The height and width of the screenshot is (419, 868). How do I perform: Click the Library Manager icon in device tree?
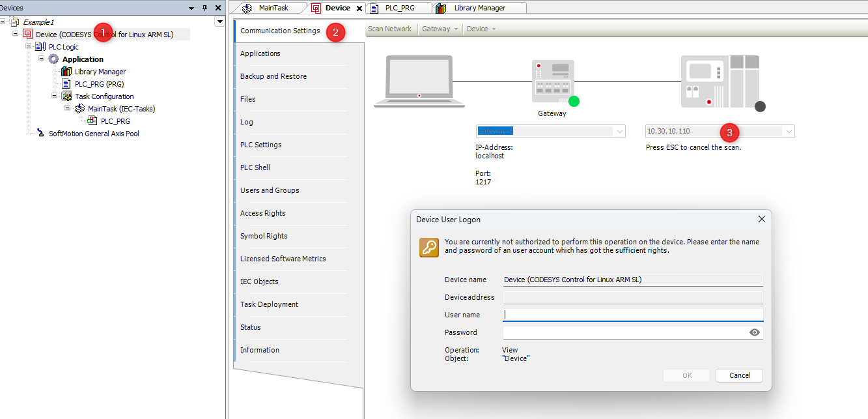[x=66, y=72]
